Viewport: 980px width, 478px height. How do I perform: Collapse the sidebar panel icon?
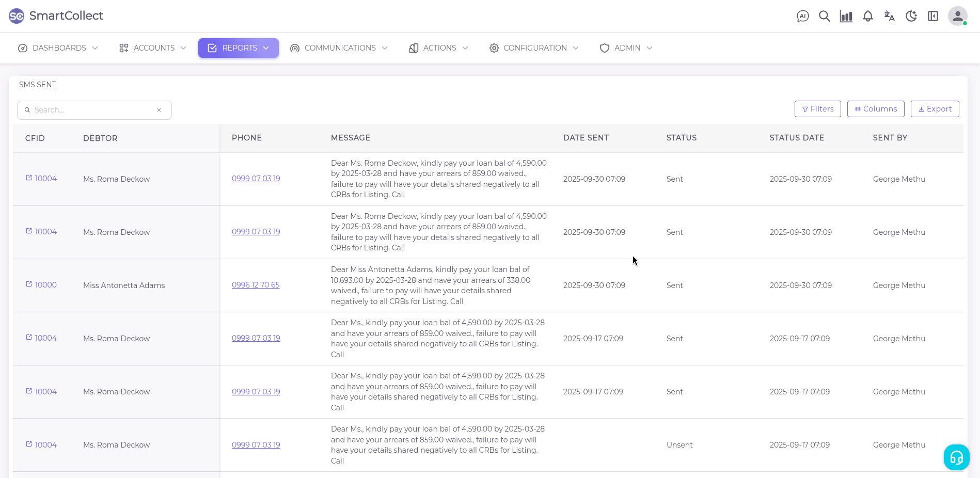click(x=932, y=16)
